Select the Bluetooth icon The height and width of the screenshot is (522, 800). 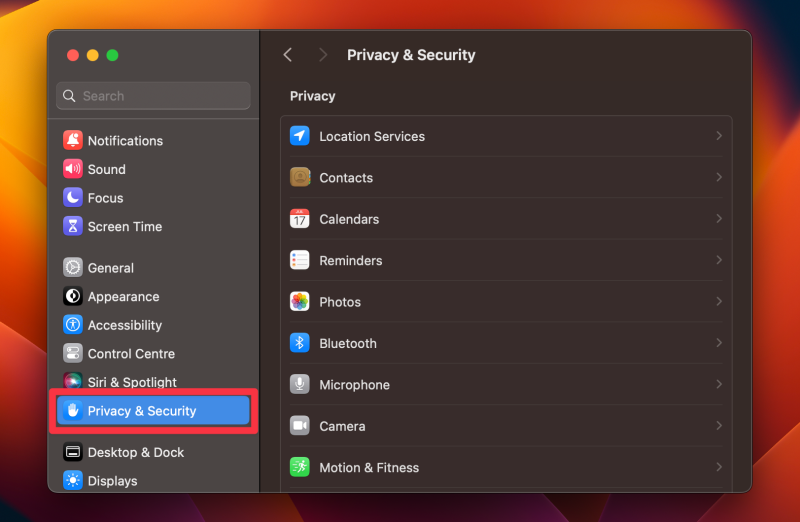click(x=299, y=343)
